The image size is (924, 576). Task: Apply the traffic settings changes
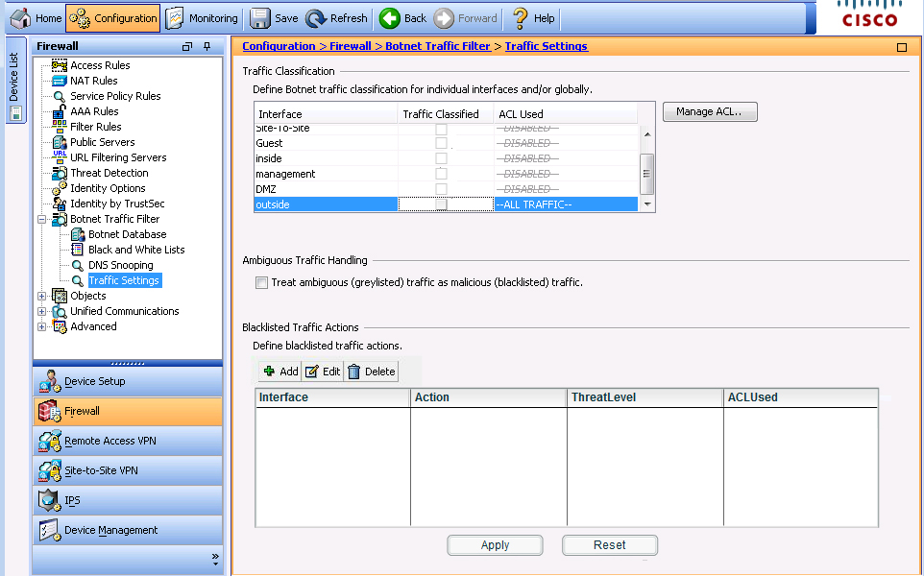pyautogui.click(x=495, y=545)
